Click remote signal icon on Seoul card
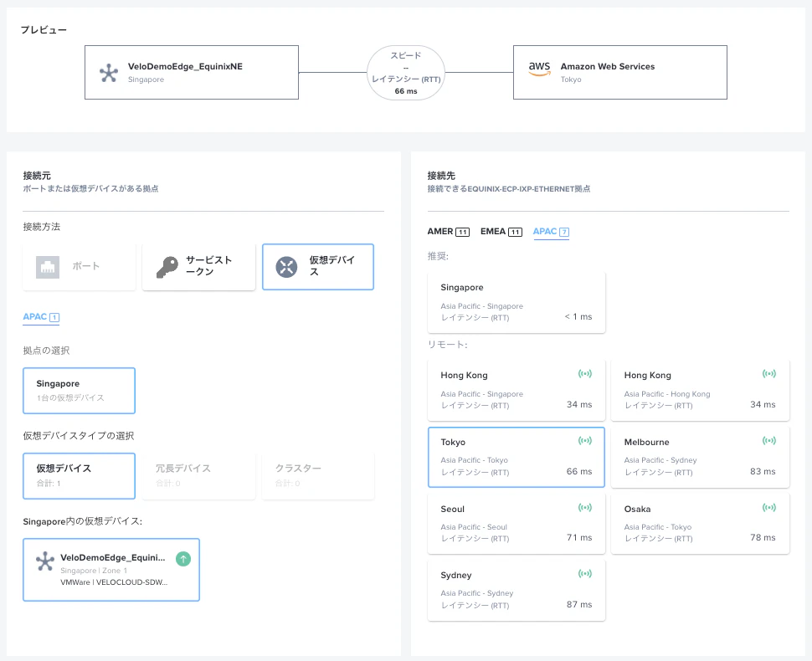 585,508
